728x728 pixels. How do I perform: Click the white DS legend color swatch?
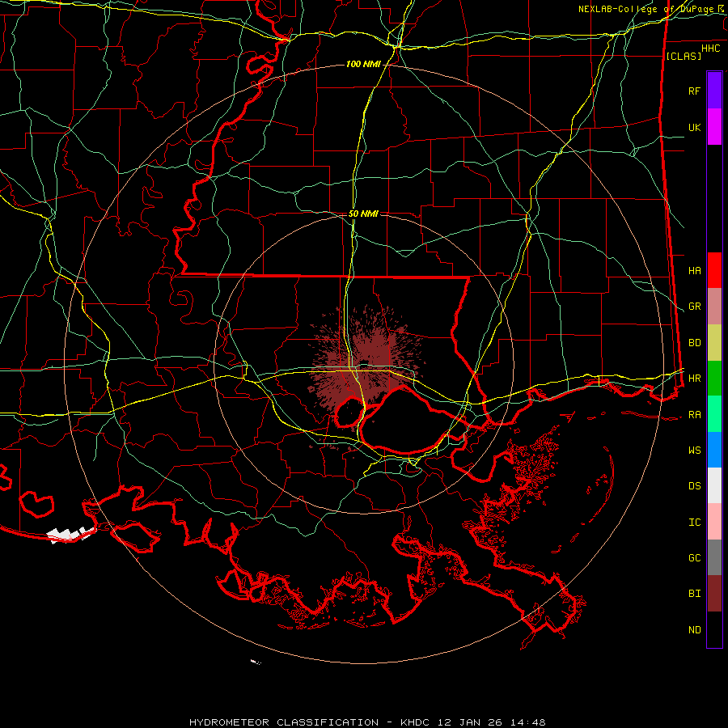click(714, 485)
